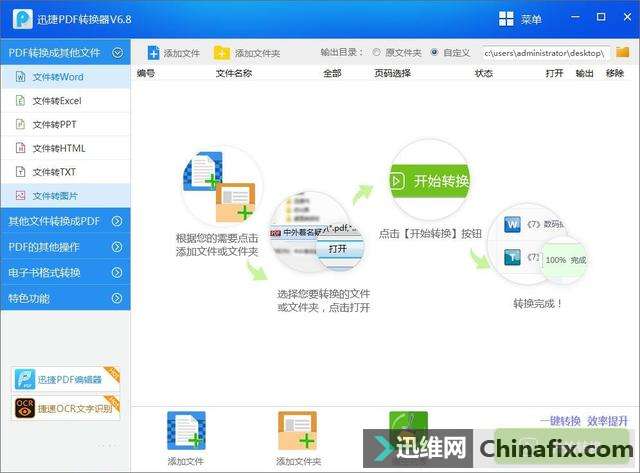Choose 文件转图片 conversion mode
The width and height of the screenshot is (640, 473).
65,195
